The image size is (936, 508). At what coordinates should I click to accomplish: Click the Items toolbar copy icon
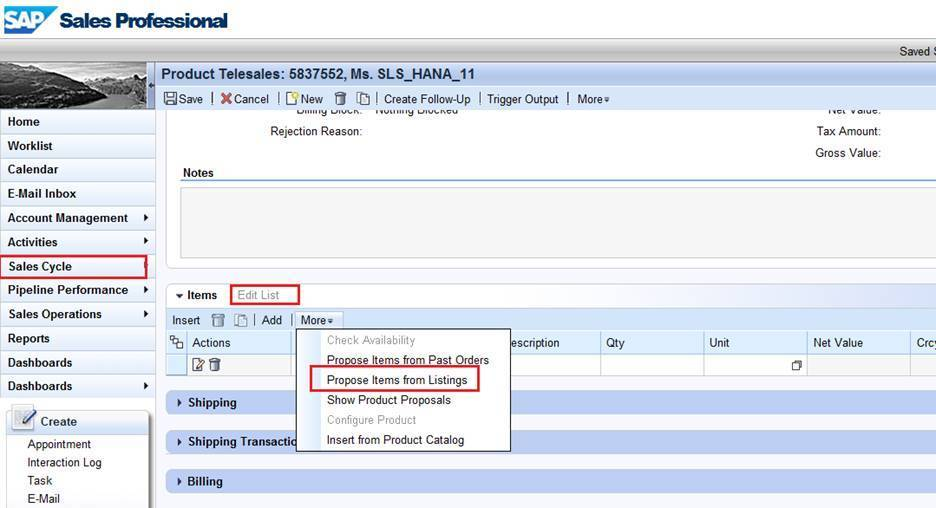click(x=241, y=321)
